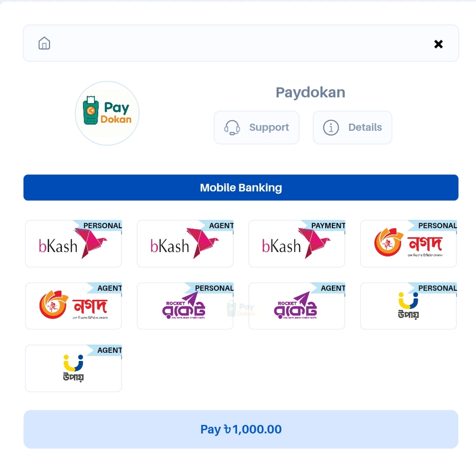Viewport: 476px width, 466px height.
Task: Click the headset icon in Support
Action: [x=232, y=127]
